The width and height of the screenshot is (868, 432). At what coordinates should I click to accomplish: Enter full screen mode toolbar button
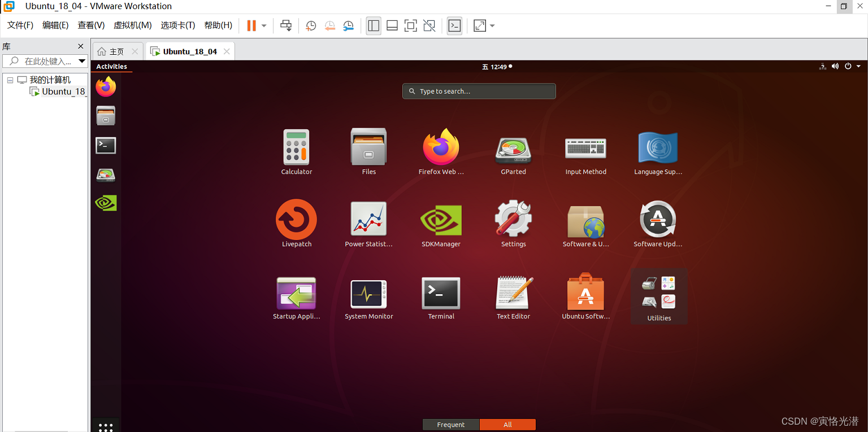point(411,25)
